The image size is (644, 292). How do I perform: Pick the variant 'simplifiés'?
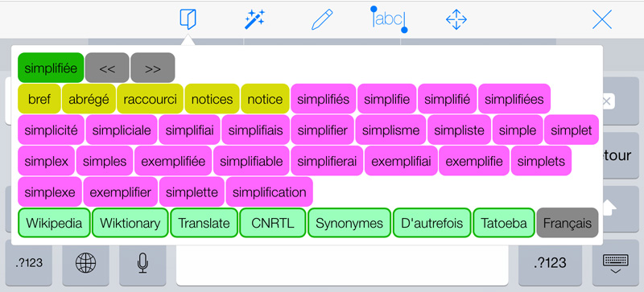point(324,99)
